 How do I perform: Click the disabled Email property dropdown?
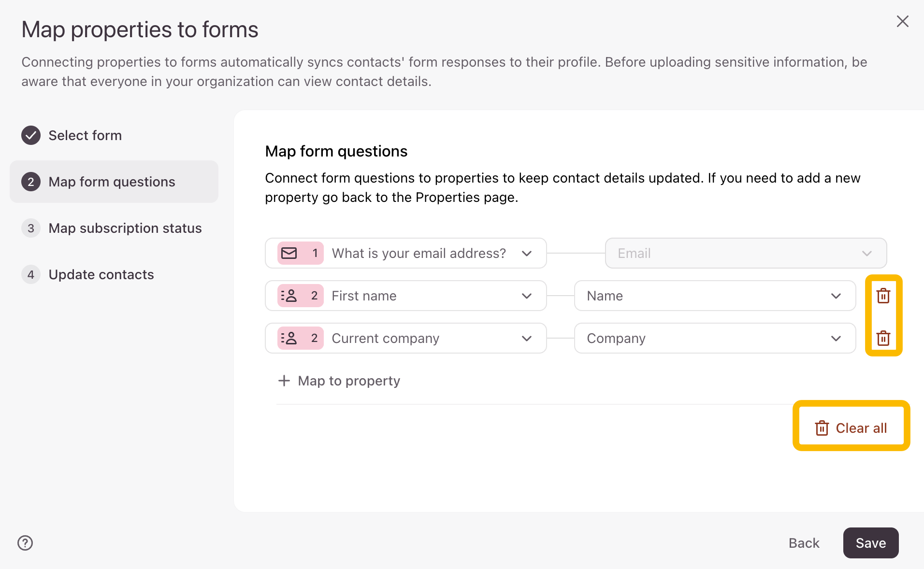pos(745,253)
